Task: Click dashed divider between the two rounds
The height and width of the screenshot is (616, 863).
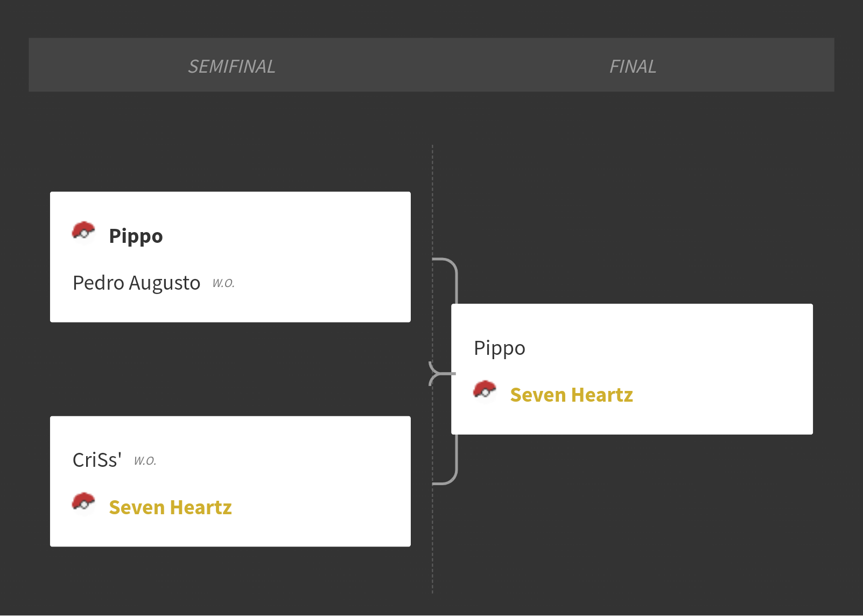Action: pyautogui.click(x=432, y=369)
